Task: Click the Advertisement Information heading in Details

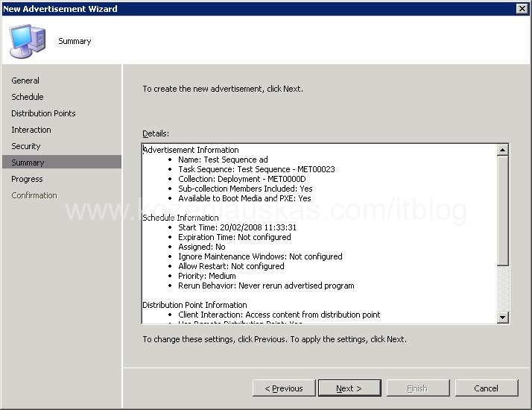Action: tap(191, 150)
